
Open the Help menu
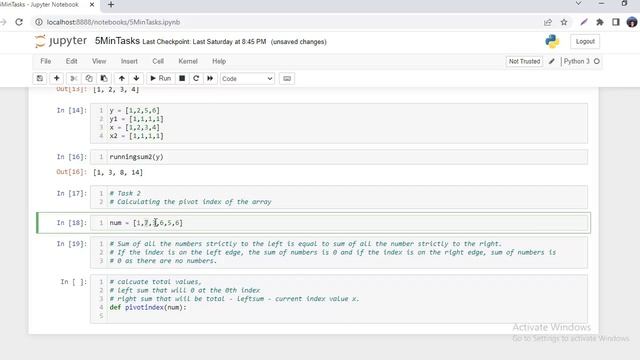click(x=219, y=61)
